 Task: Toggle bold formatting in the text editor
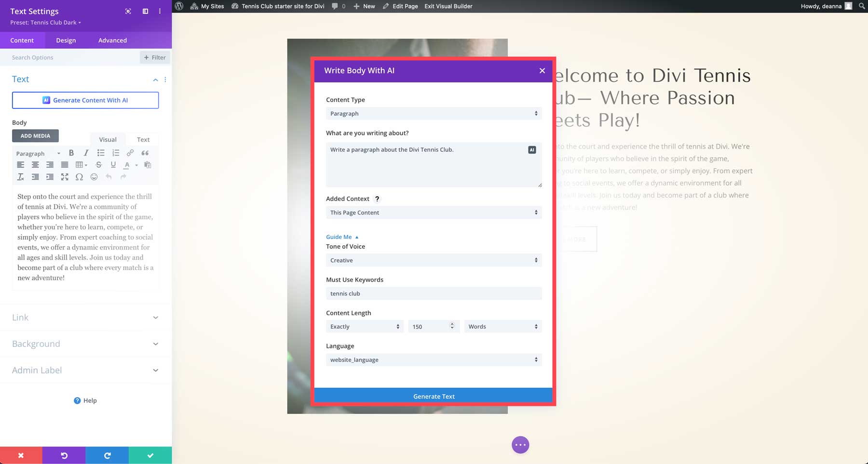pos(71,153)
